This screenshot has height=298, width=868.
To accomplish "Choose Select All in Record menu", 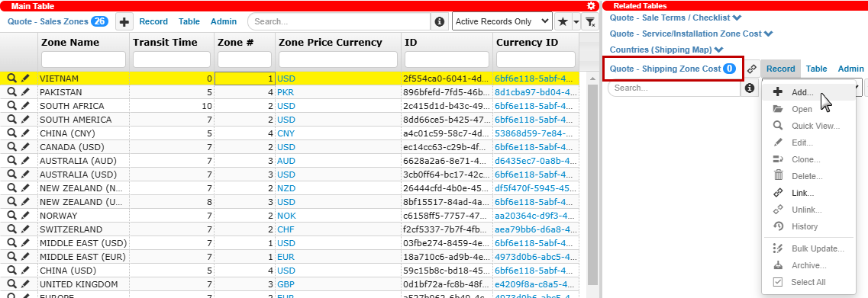I will tap(808, 282).
